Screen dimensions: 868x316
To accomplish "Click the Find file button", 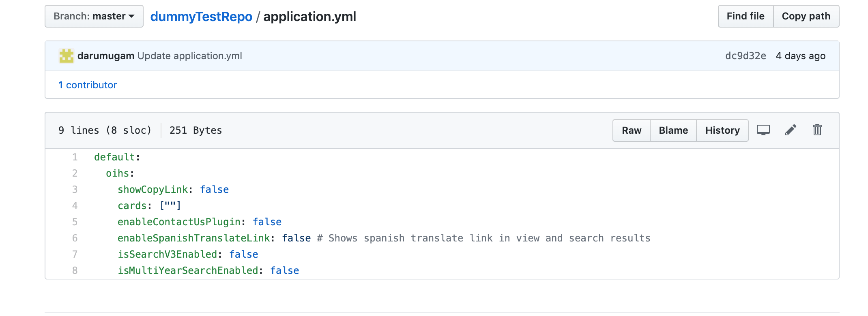I will 745,16.
